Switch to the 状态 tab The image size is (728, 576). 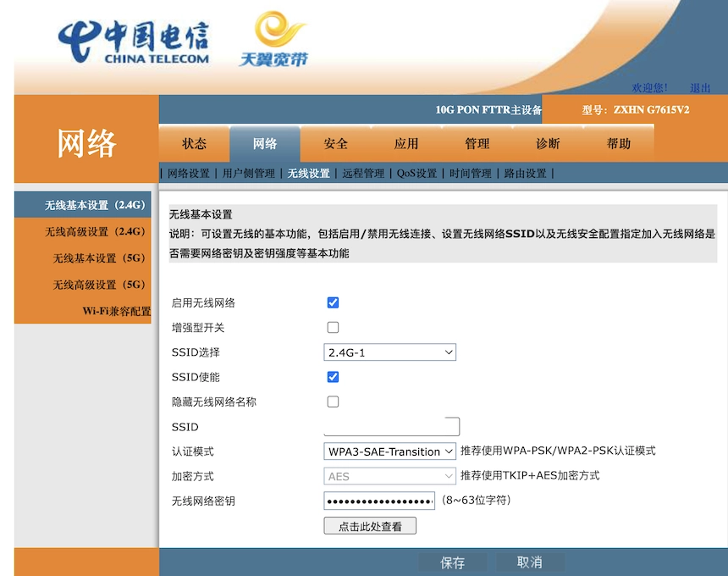click(193, 143)
